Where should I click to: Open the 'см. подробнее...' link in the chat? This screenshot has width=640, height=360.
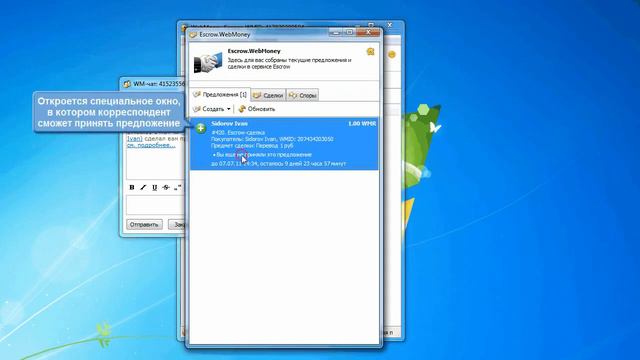(x=151, y=145)
